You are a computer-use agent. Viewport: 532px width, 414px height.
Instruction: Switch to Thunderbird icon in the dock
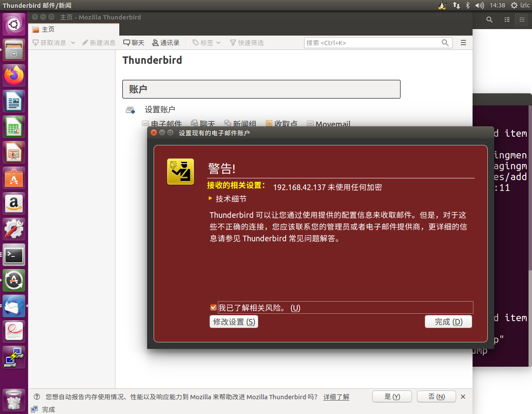[14, 306]
